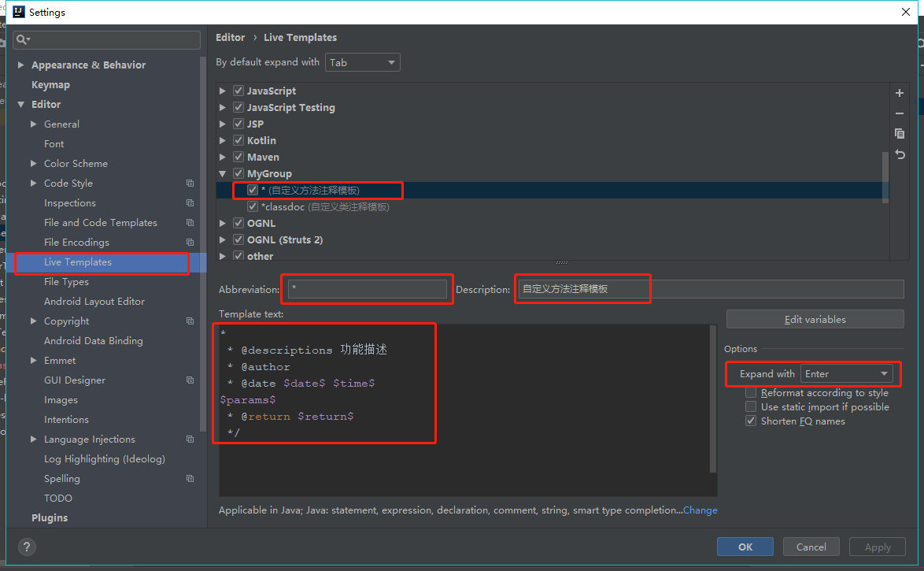Expand the Language Injections settings node
Viewport: 924px width, 571px height.
[x=34, y=439]
